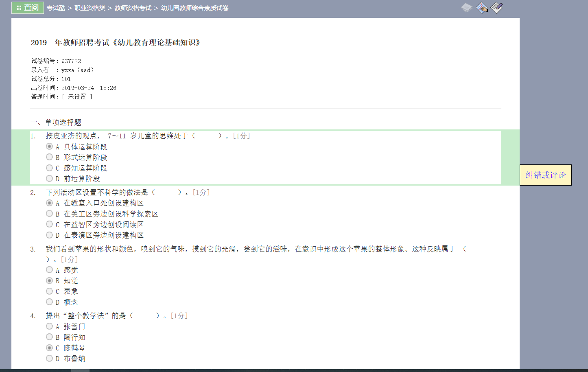Pick option A 感觉 in question 3
This screenshot has width=588, height=372.
click(x=49, y=270)
